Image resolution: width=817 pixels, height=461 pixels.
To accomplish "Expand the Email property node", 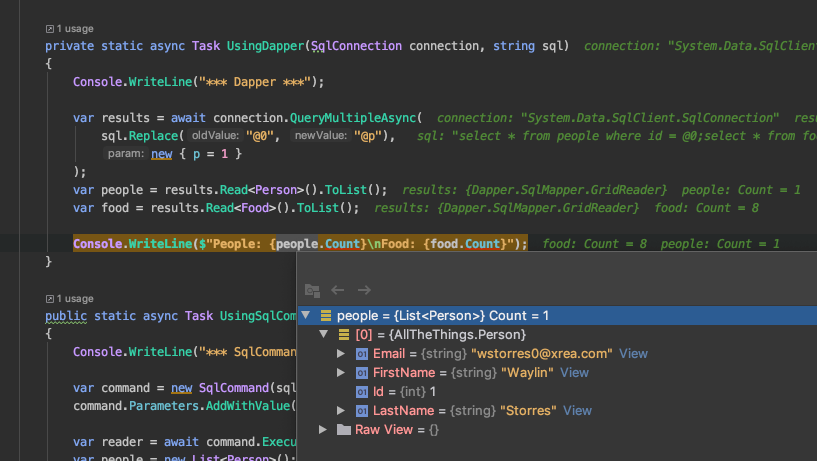I will (x=341, y=353).
